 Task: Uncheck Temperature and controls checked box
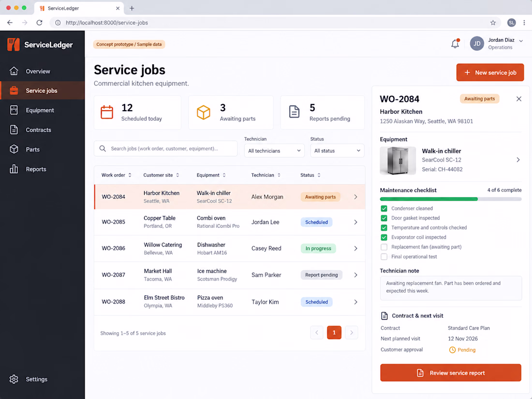tap(384, 228)
